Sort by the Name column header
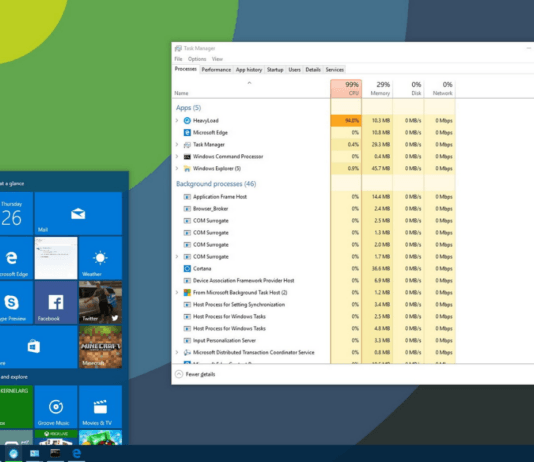 point(251,89)
